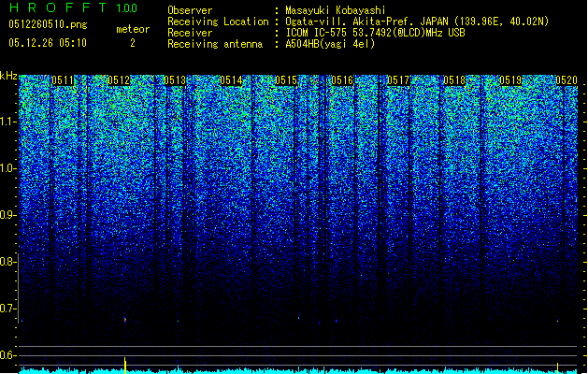Click the Receiving Location label
The width and height of the screenshot is (588, 374).
tap(218, 22)
